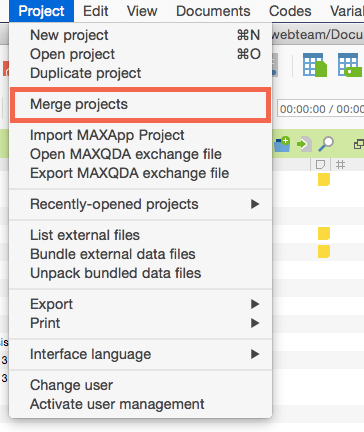Click the memo column header icon
364x432 pixels.
[320, 165]
